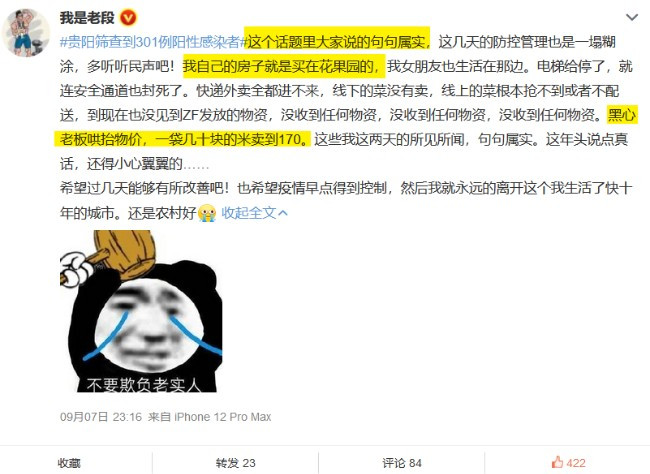Screen dimensions: 650x474
Task: Open the post options chevron menu
Action: [x=631, y=17]
